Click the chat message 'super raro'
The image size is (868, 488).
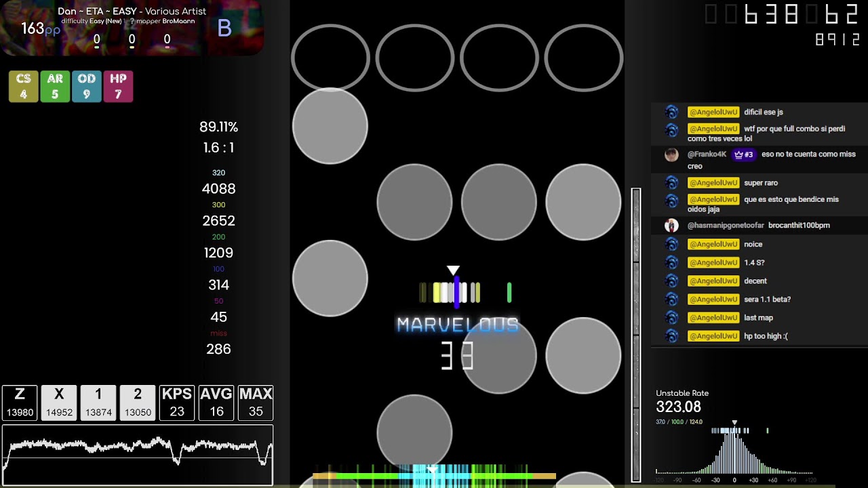(761, 183)
